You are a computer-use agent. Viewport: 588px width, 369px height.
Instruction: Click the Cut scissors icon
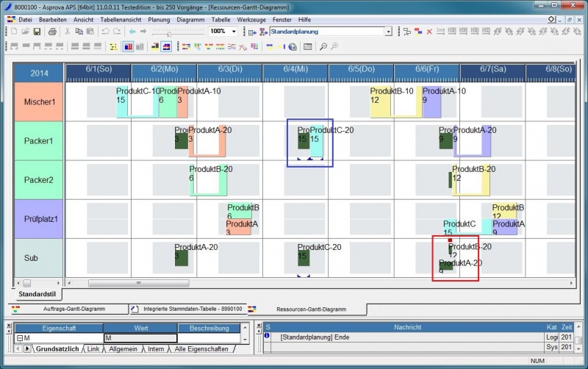[x=68, y=32]
